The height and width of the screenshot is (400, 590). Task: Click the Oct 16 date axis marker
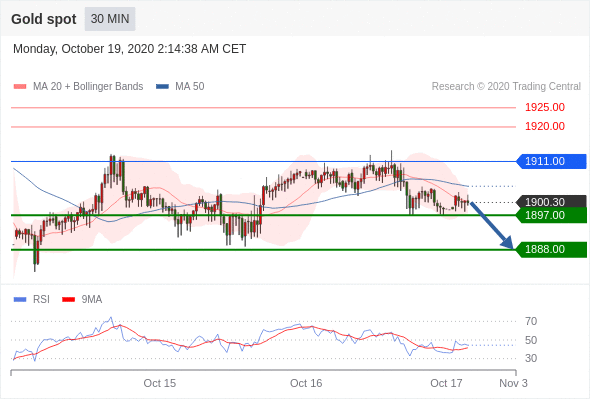[x=306, y=383]
